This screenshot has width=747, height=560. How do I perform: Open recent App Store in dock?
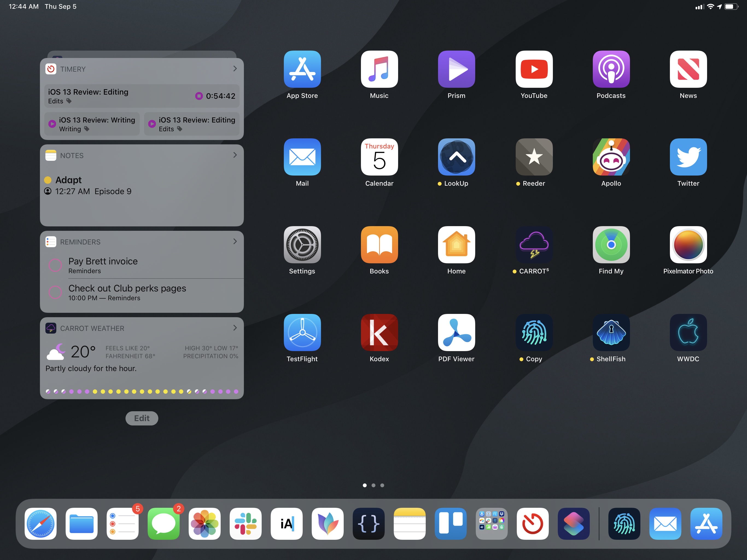(x=706, y=524)
